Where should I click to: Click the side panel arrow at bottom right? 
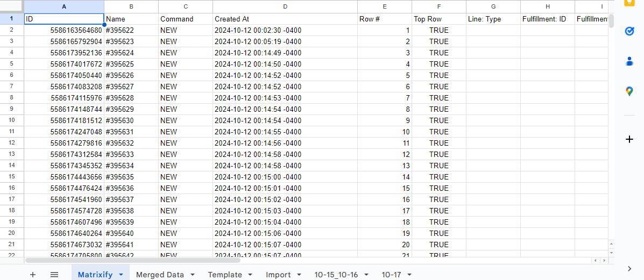point(629,269)
